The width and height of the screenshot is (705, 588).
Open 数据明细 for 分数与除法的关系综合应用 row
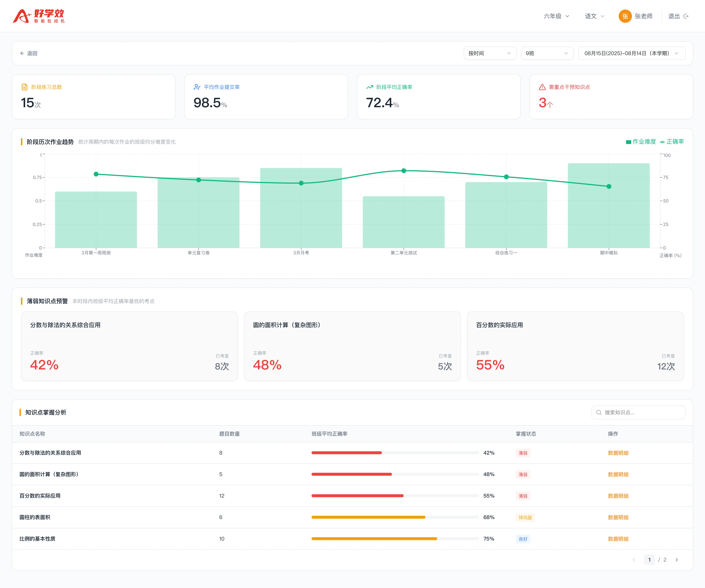(618, 453)
